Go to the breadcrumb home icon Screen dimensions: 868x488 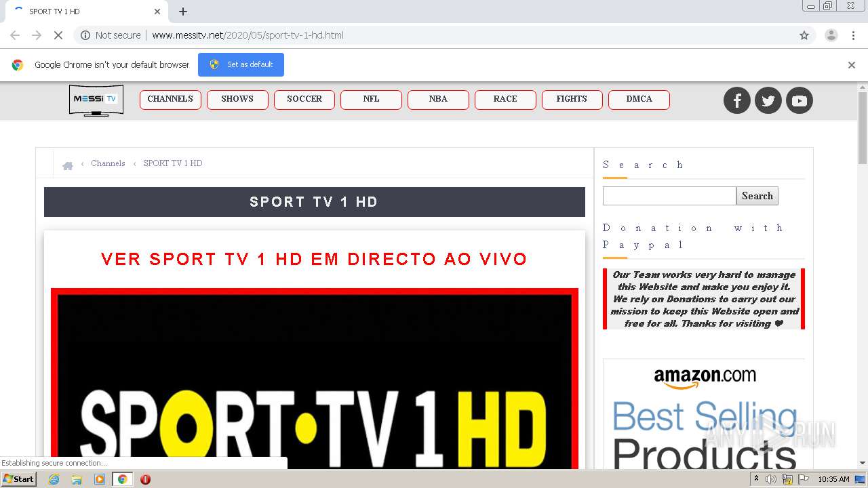tap(68, 165)
